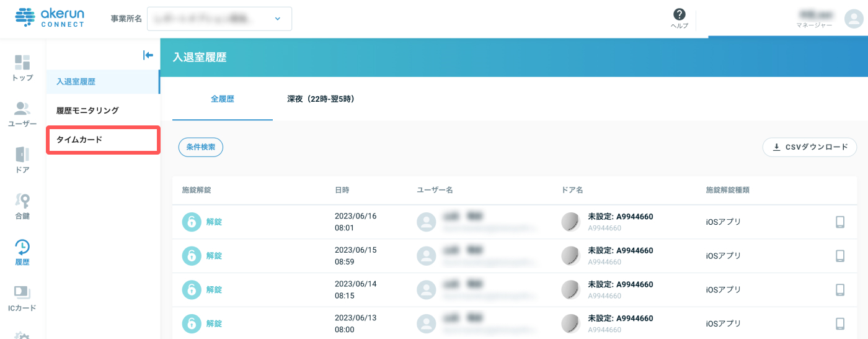Select 履歴 clock icon in the sidebar
Image resolution: width=868 pixels, height=339 pixels.
[x=22, y=246]
